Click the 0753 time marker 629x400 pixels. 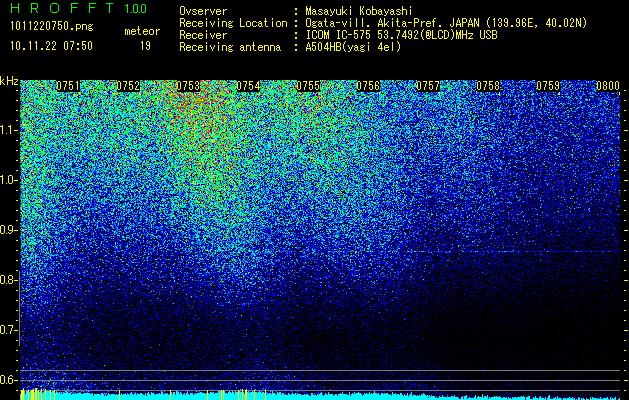pos(188,86)
